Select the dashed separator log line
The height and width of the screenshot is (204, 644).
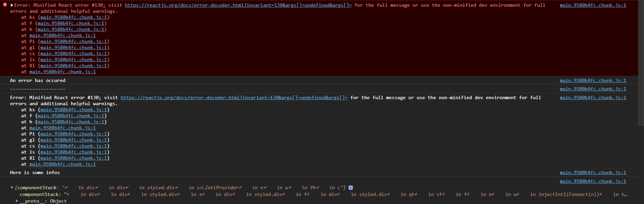click(38, 89)
